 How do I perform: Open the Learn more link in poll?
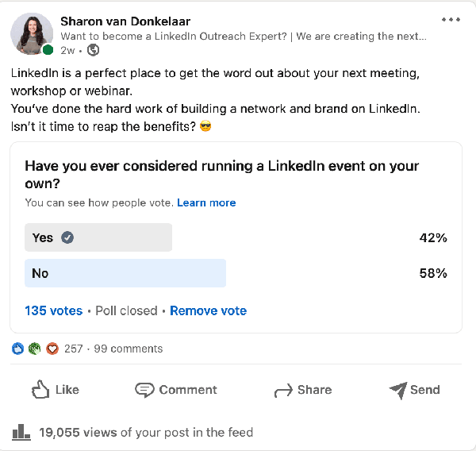coord(206,202)
